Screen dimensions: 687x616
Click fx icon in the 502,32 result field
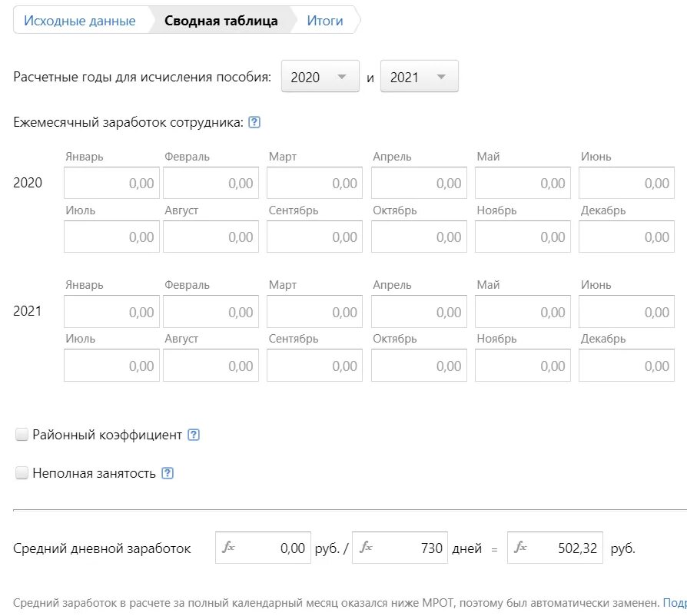(521, 548)
